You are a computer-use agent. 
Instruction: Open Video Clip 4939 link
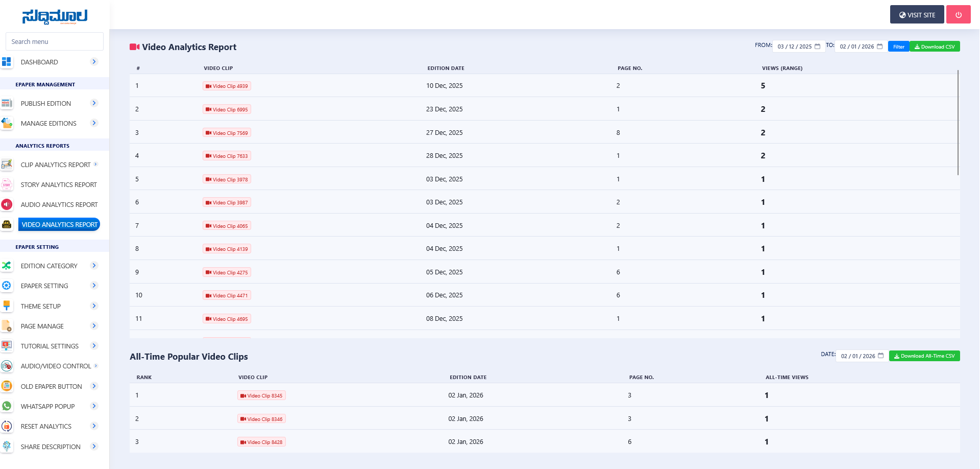point(227,86)
